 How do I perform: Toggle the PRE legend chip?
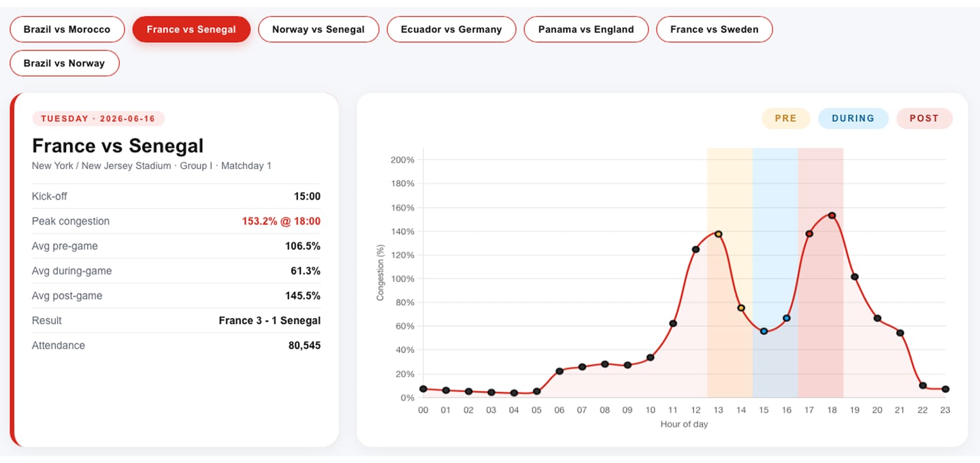[786, 118]
